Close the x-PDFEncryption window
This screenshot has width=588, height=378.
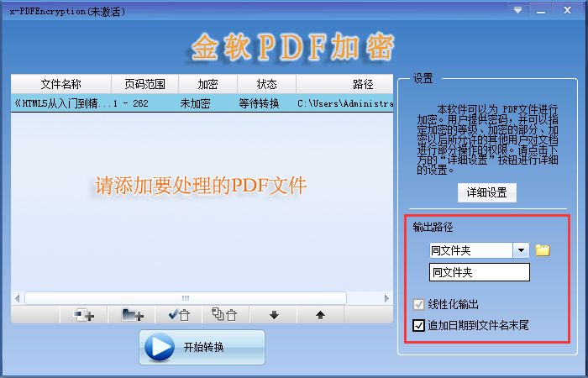[x=567, y=10]
